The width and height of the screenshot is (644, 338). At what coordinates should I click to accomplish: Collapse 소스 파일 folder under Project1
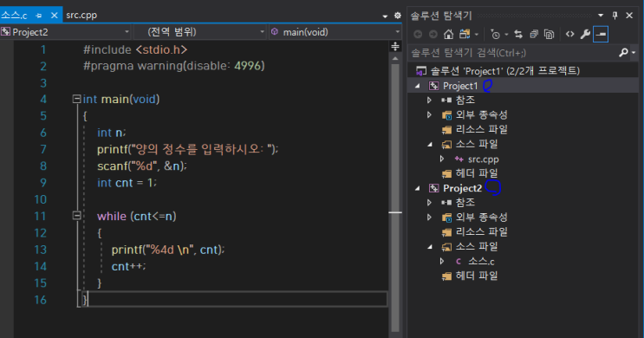coord(430,144)
